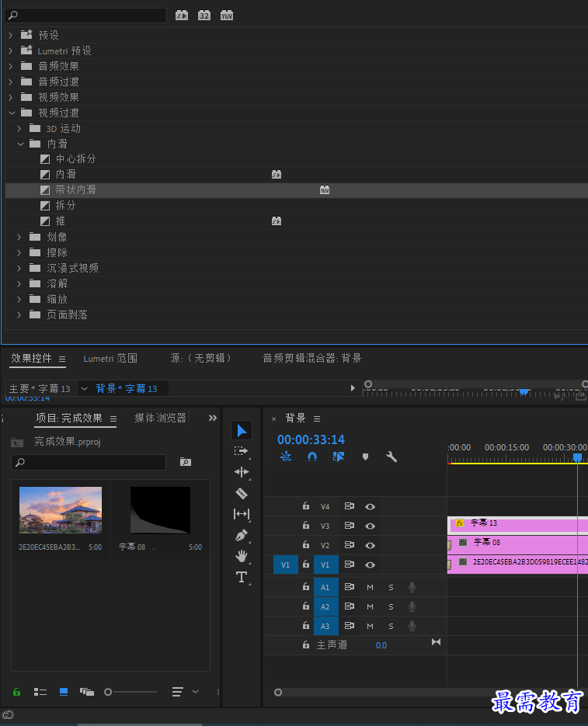Expand the 溶解 transitions folder
Screen dimensions: 588x726
pyautogui.click(x=19, y=283)
